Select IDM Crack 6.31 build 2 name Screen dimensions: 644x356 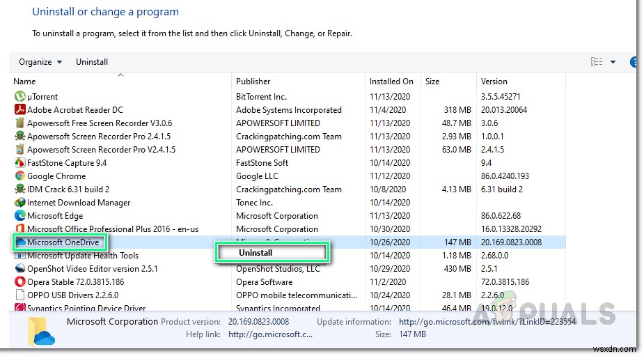tap(68, 189)
